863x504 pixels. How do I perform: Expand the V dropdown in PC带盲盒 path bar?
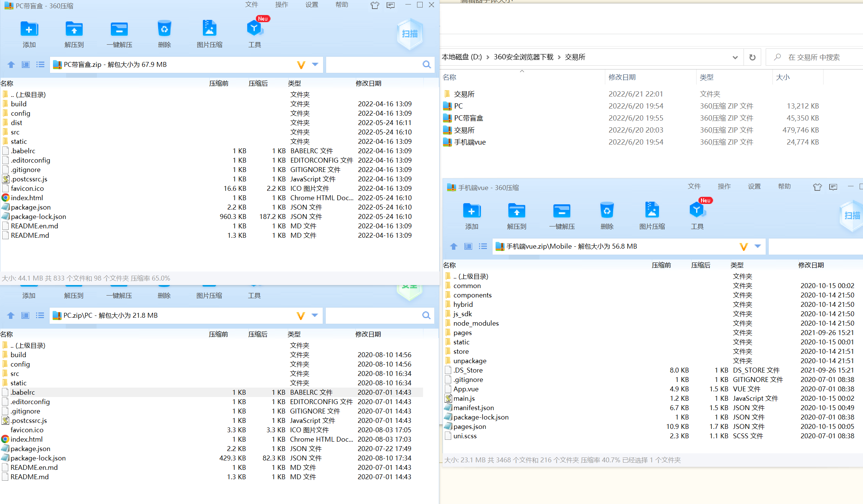coord(314,65)
